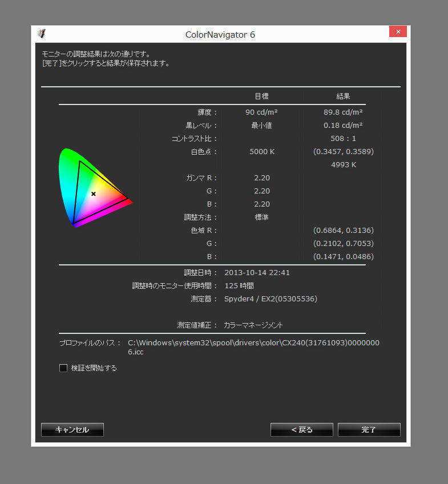The height and width of the screenshot is (484, 448).
Task: Click the 125 時間 usage time value
Action: point(239,286)
